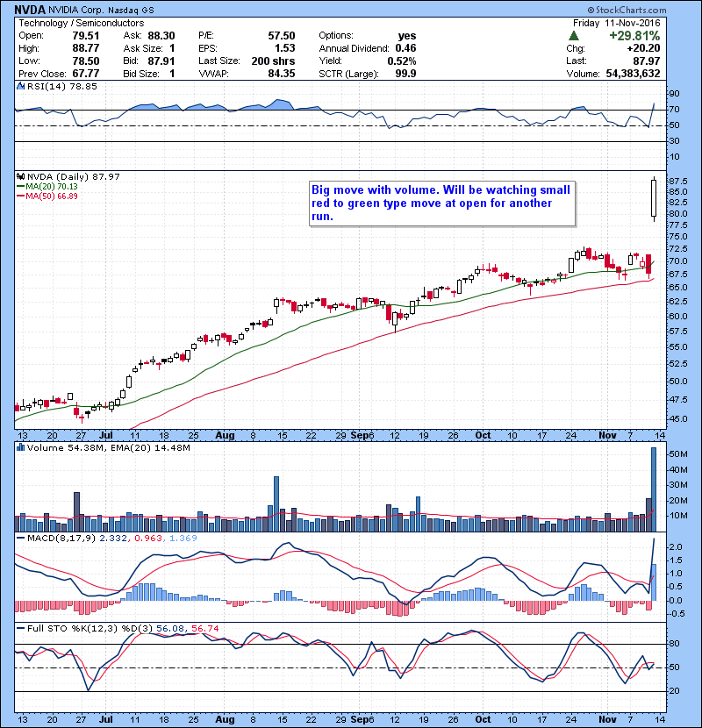The image size is (702, 728).
Task: Click the date 'Friday 11-Nov-2016'
Action: tap(616, 23)
